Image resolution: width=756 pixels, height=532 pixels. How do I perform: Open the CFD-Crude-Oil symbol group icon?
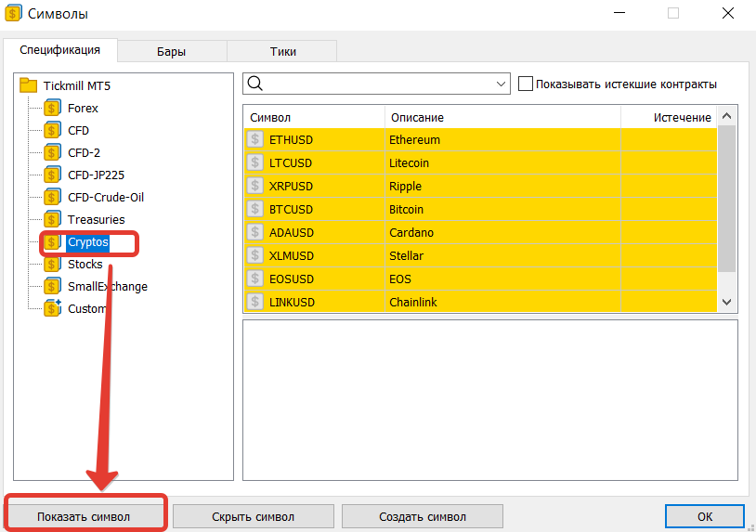(x=52, y=197)
